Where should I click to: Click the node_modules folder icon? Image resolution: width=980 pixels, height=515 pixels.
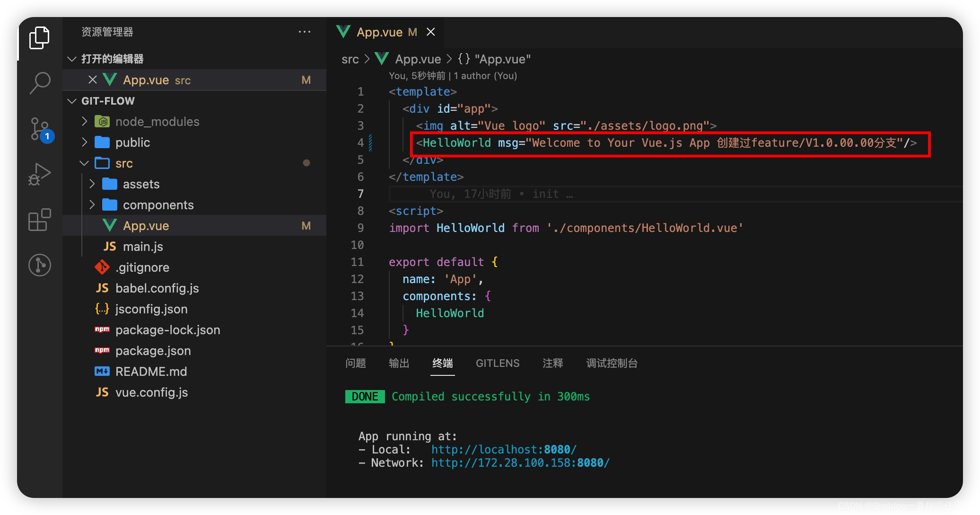coord(102,122)
